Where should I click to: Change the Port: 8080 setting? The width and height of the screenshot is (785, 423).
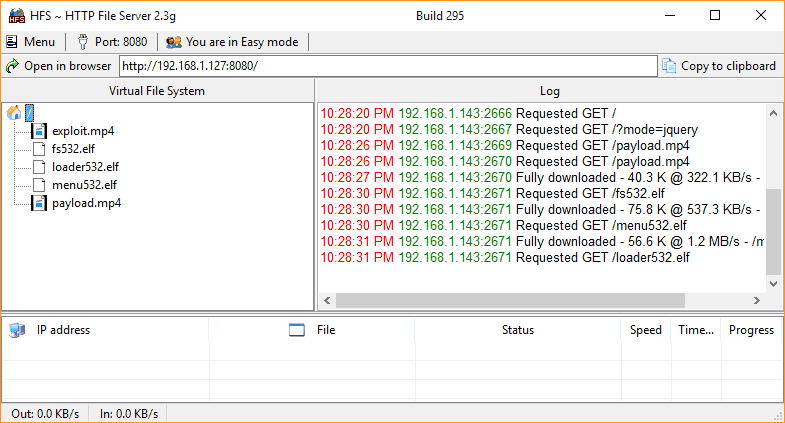coord(112,42)
